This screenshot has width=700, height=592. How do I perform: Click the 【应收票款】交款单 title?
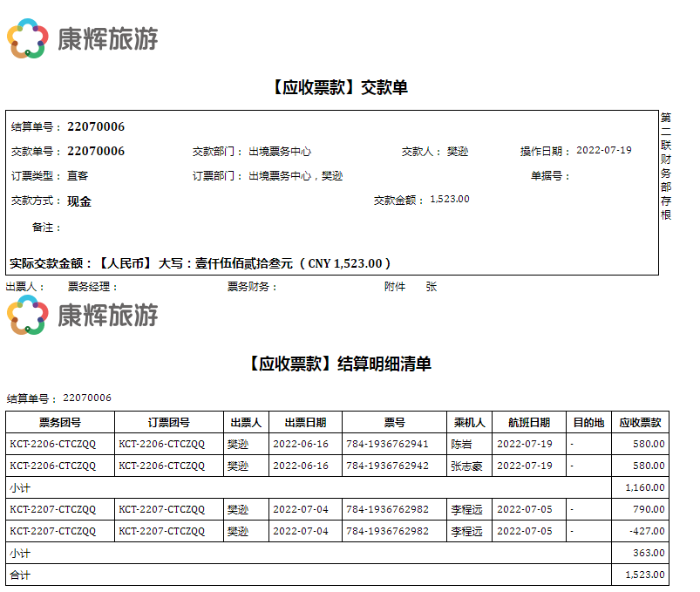pyautogui.click(x=338, y=87)
